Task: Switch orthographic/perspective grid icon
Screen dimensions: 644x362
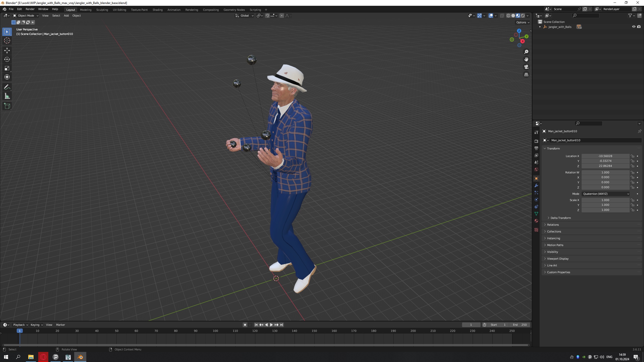Action: click(526, 75)
